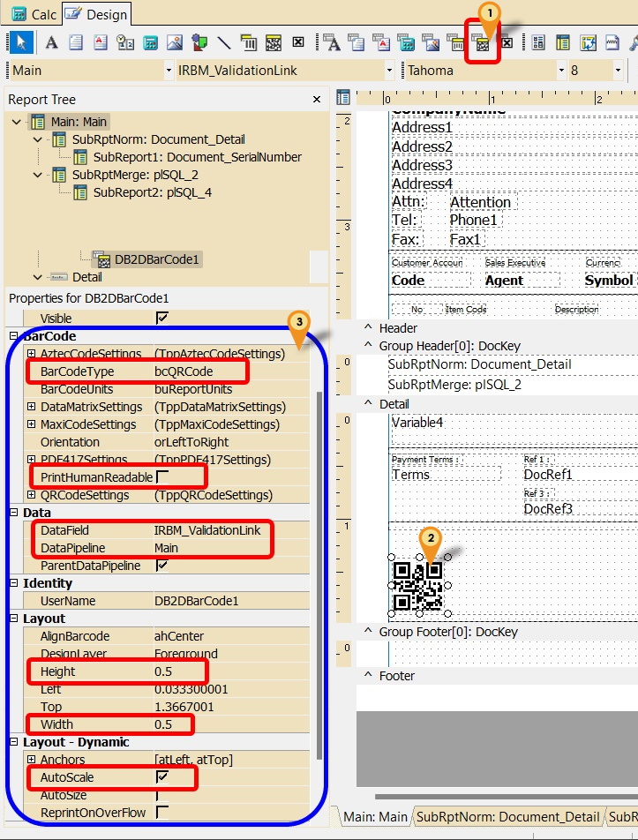The width and height of the screenshot is (638, 840).
Task: Choose the Line drawing tool in the toolbar
Action: coord(224,41)
